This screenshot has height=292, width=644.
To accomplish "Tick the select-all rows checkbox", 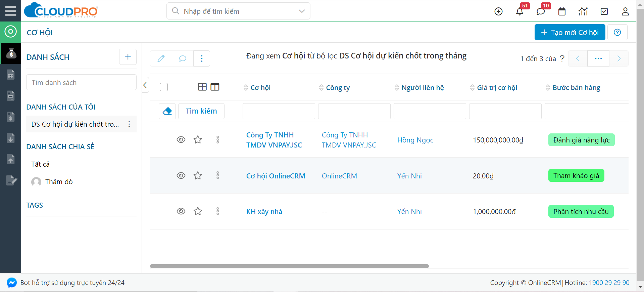I will point(164,87).
